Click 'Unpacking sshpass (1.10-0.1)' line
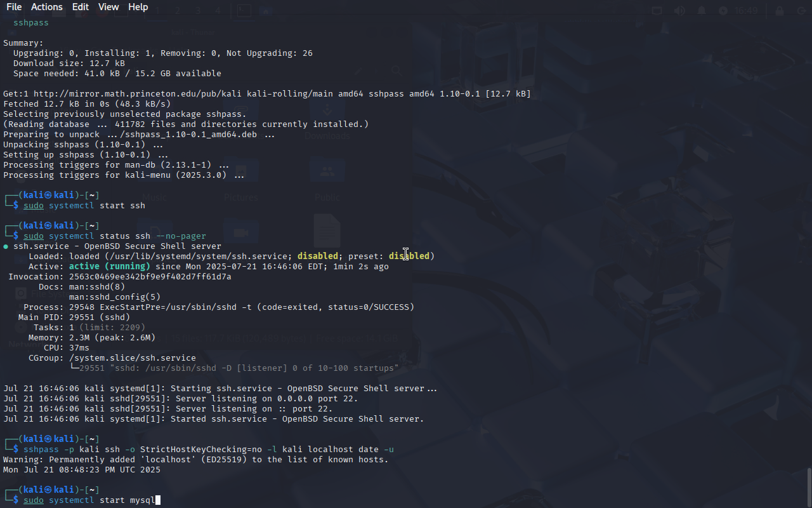 pos(83,145)
